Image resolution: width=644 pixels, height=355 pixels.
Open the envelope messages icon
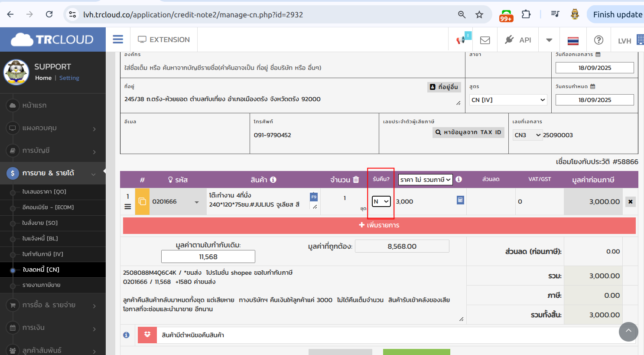[x=485, y=40]
